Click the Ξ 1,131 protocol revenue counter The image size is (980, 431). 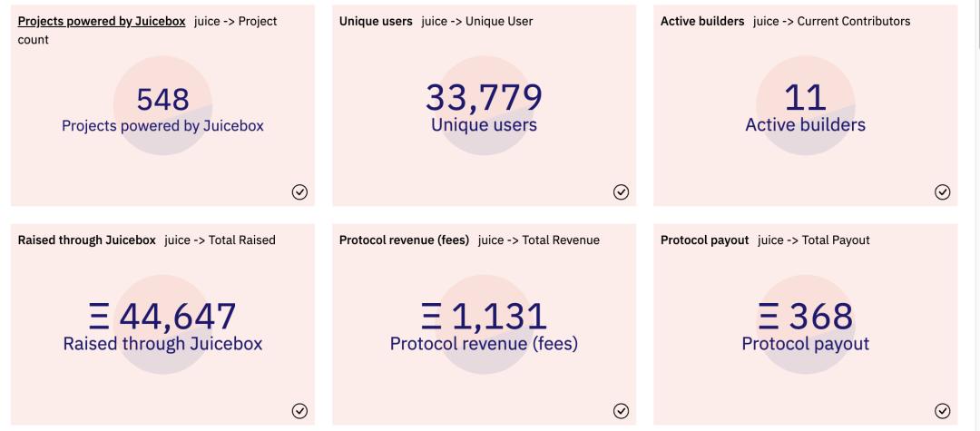(484, 318)
